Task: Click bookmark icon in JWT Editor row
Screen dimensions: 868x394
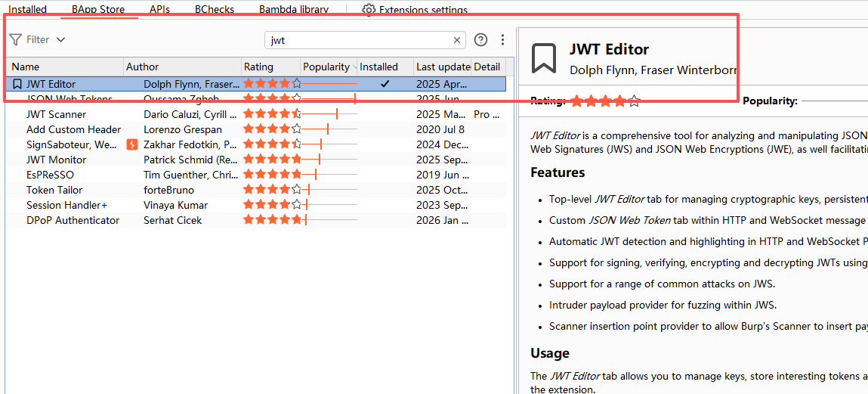Action: pos(17,84)
